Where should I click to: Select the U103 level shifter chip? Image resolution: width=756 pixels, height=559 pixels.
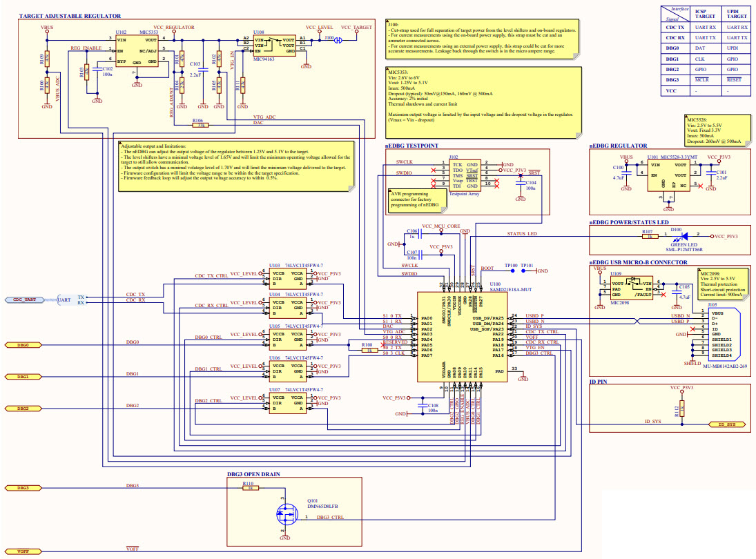[x=287, y=278]
